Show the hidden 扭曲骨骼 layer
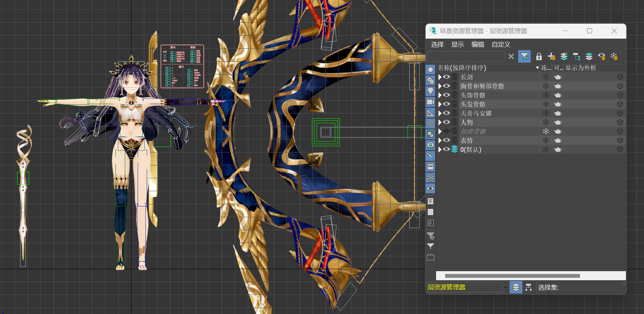 446,131
